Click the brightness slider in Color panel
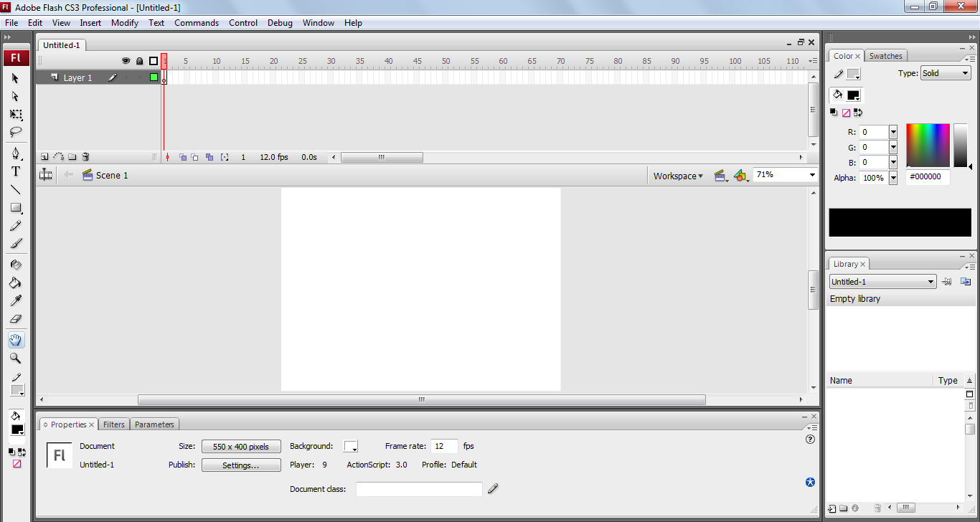Screen dimensions: 980x522 [x=961, y=146]
